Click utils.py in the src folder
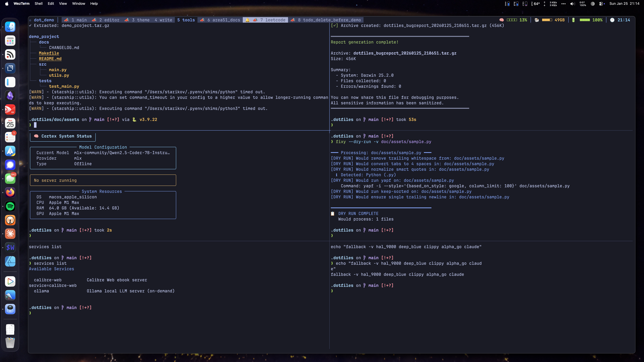 pos(59,75)
